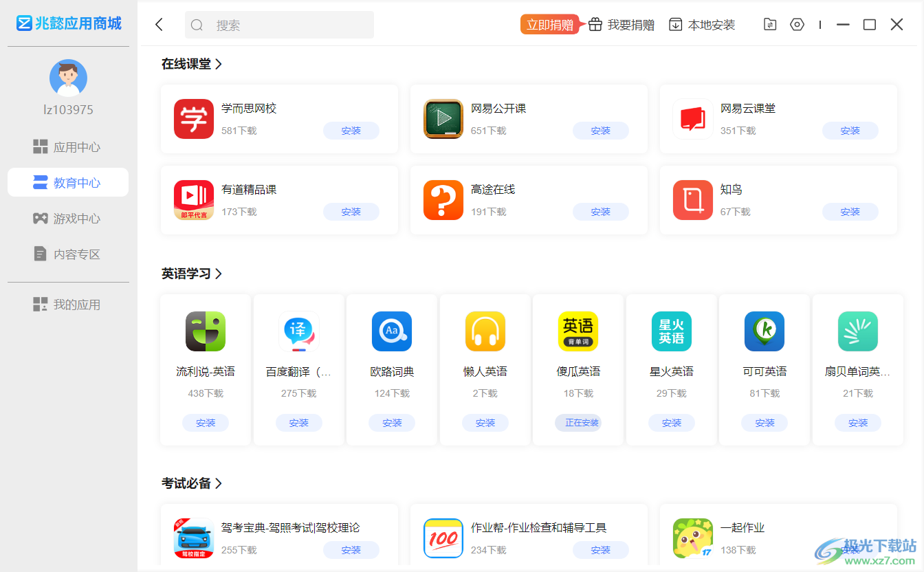Screen dimensions: 924x572
Task: Select the 网易云课堂 app icon
Action: coord(693,119)
